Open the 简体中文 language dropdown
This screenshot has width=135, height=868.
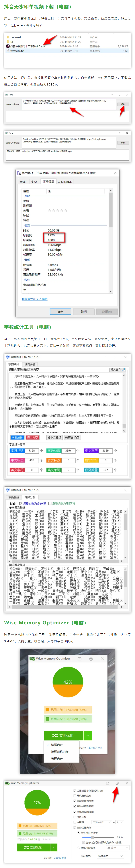111,856
